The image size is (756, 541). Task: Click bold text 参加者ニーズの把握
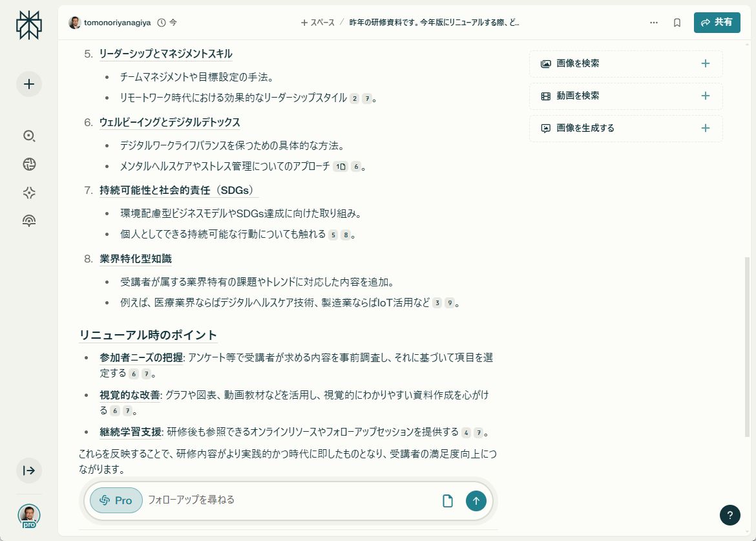142,358
